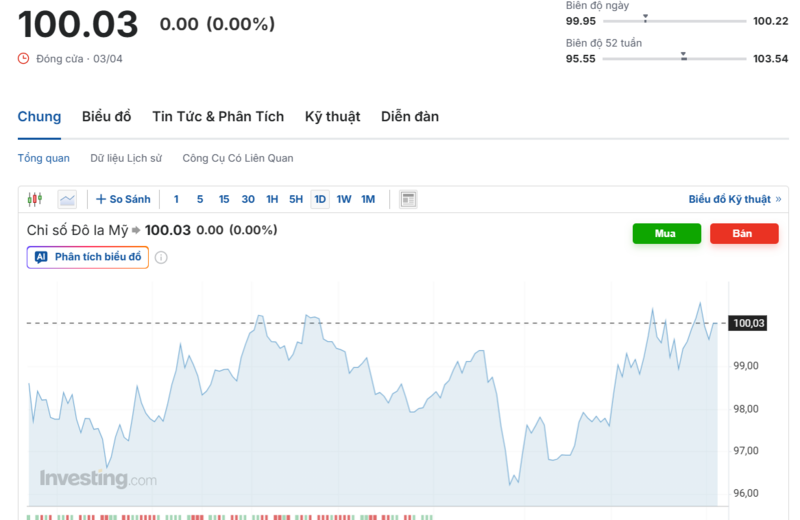Switch to the Kỹ thuật tab
Image resolution: width=800 pixels, height=520 pixels.
click(332, 117)
